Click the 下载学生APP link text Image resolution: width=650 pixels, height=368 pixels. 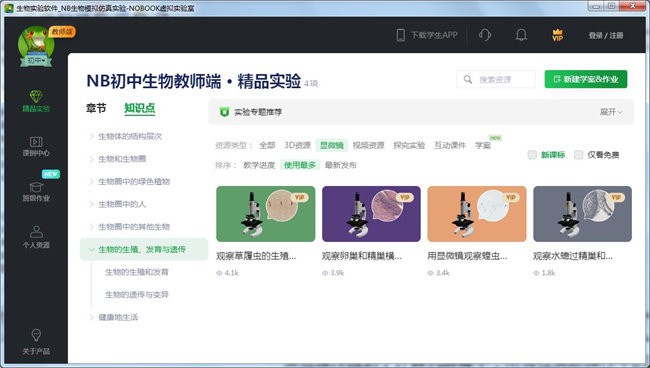pyautogui.click(x=434, y=35)
